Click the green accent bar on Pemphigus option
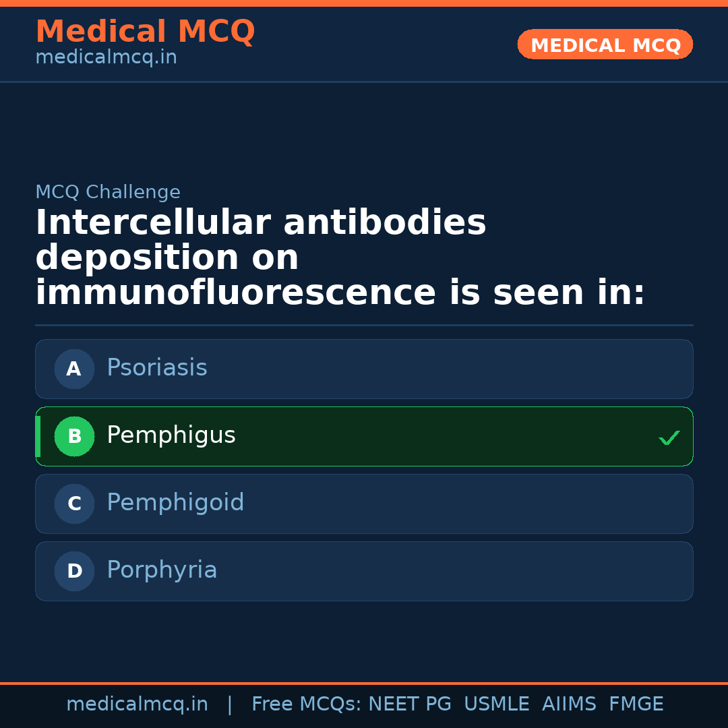Viewport: 728px width, 728px height. click(x=38, y=436)
